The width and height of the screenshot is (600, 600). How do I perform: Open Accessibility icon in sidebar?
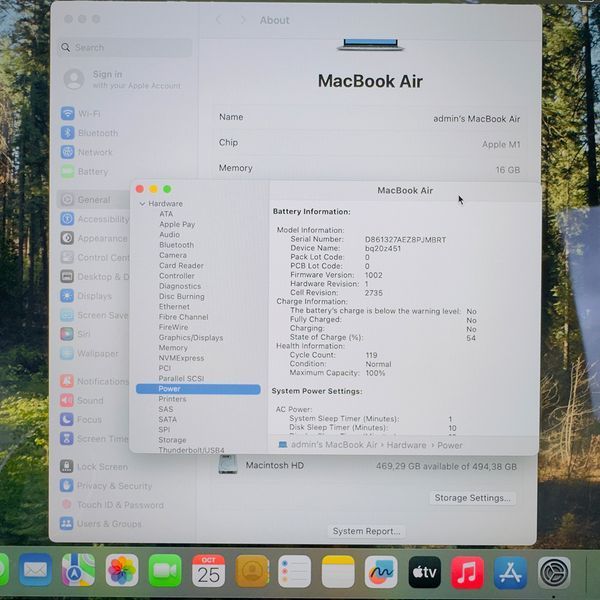(68, 219)
